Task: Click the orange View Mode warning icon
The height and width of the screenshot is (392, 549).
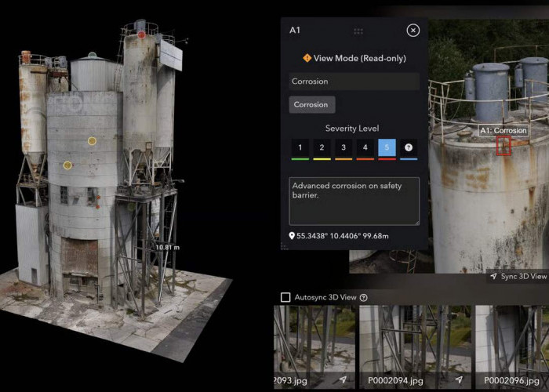Action: 307,58
